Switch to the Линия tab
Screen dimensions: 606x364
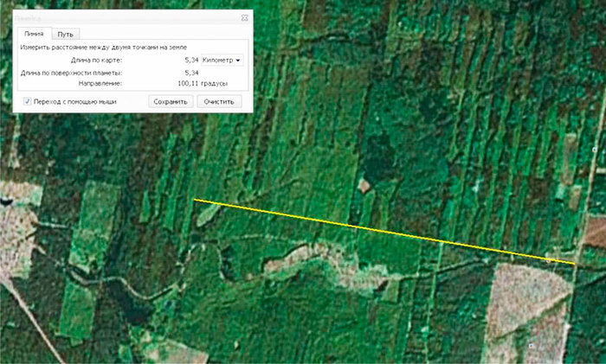[34, 34]
